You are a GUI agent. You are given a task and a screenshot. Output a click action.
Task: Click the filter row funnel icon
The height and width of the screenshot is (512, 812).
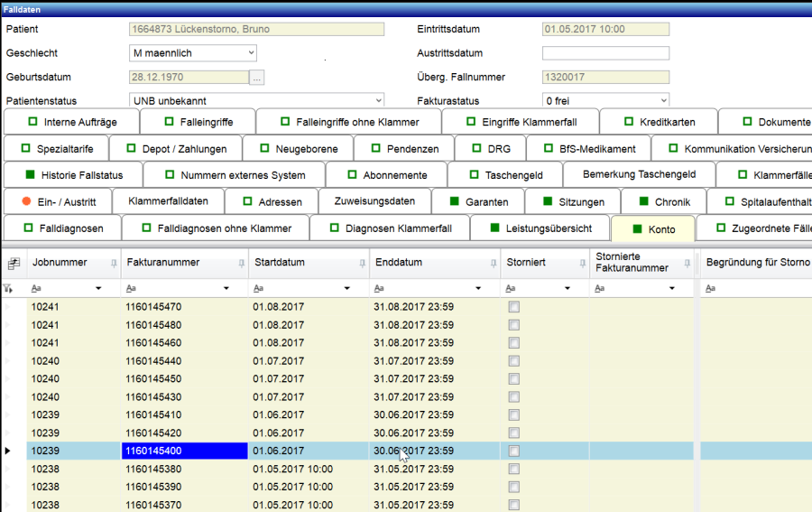click(x=9, y=289)
